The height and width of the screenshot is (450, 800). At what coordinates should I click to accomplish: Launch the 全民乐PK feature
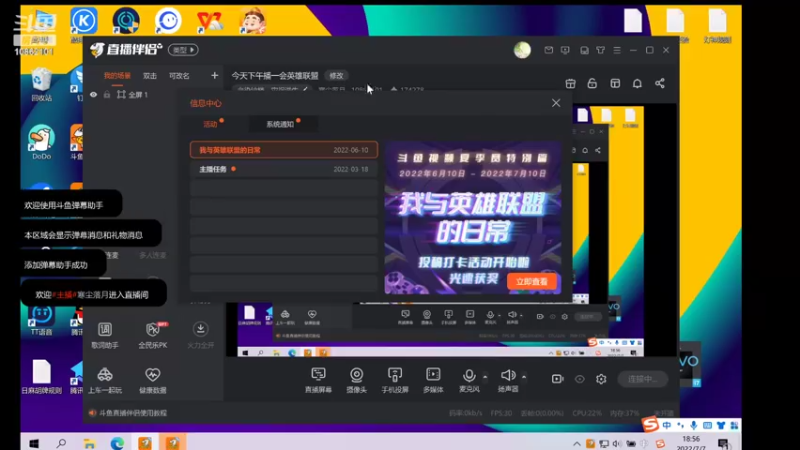point(153,335)
